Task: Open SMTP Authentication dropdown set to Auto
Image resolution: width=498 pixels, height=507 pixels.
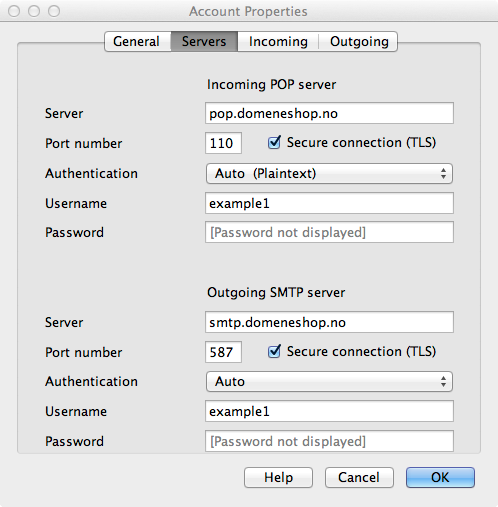Action: [x=329, y=381]
